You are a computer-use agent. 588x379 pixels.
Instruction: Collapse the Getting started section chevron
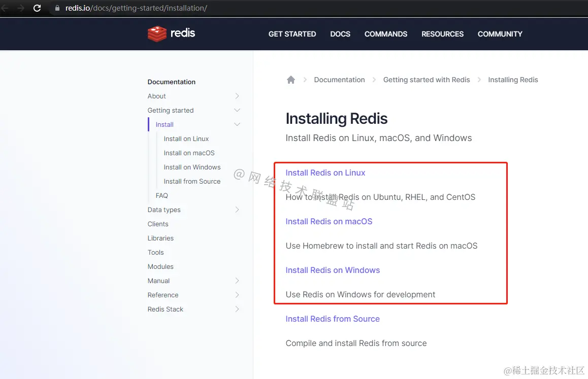point(237,110)
